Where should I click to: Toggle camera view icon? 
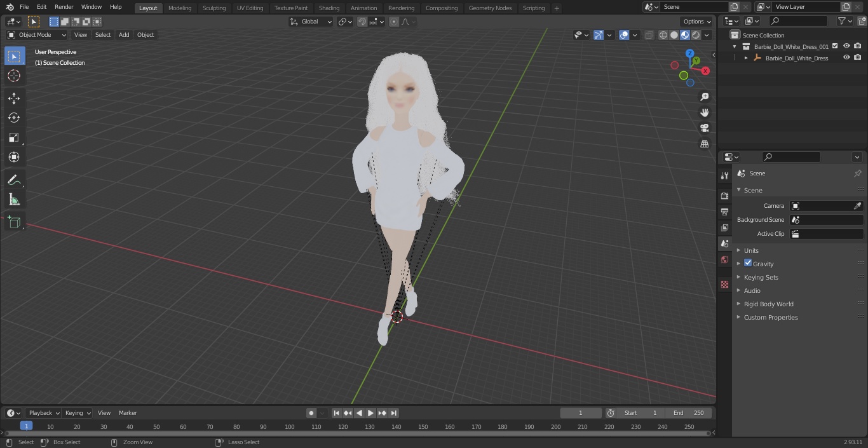point(704,128)
